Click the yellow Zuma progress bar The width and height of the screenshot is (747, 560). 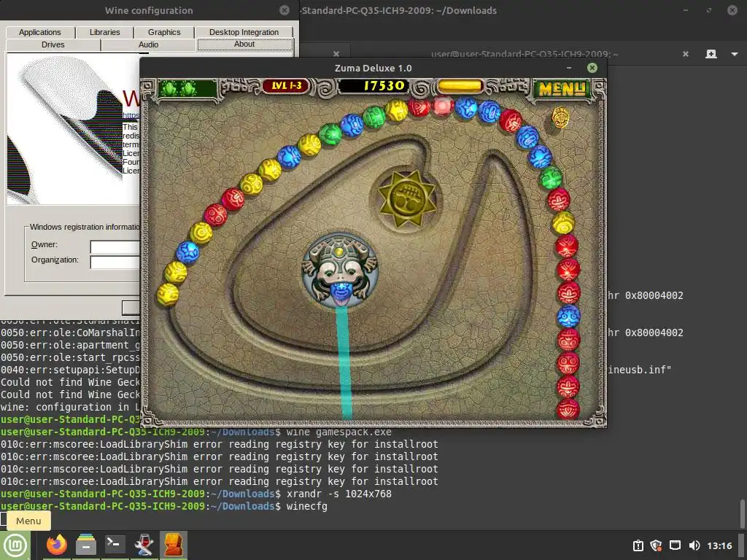pyautogui.click(x=460, y=86)
